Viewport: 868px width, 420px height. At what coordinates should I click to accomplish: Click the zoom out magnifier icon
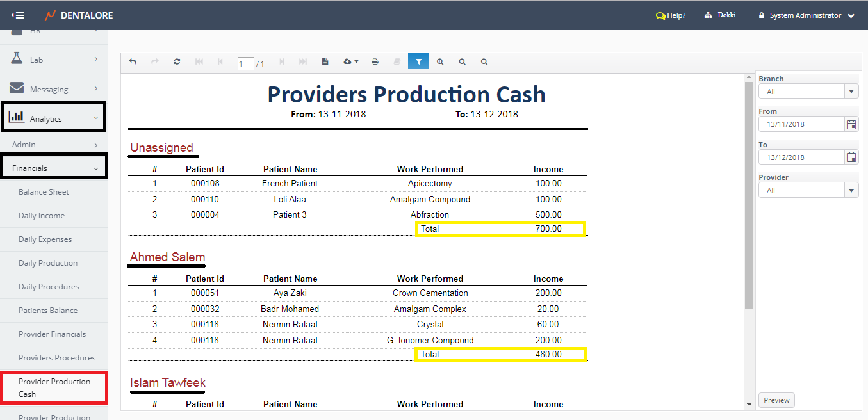point(462,62)
